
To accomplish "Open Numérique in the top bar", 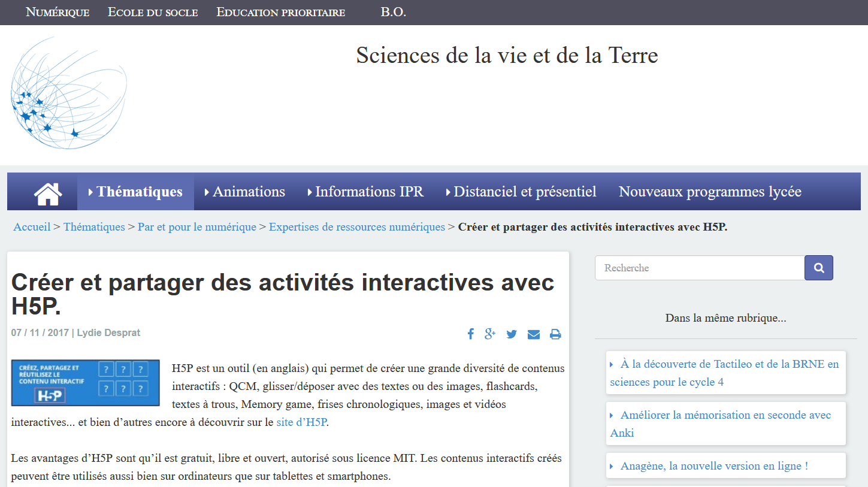I will pyautogui.click(x=58, y=12).
